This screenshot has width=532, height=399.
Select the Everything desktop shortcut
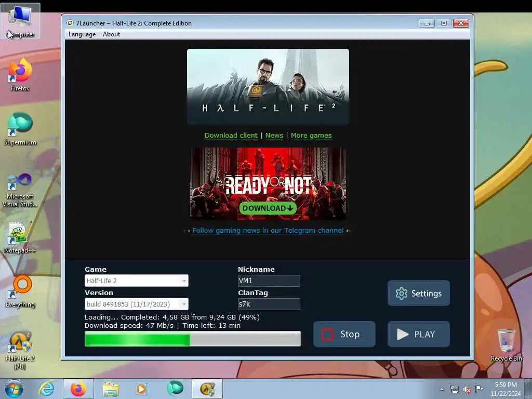coord(20,292)
